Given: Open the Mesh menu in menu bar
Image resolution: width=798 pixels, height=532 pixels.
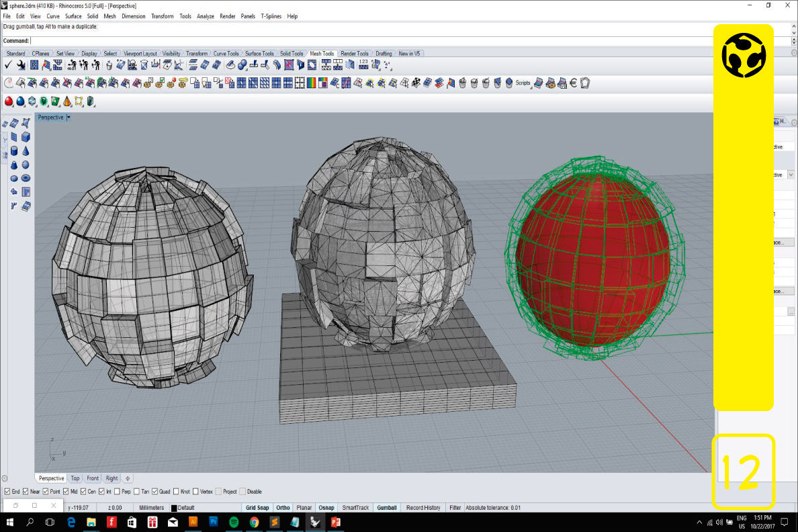Looking at the screenshot, I should click(109, 16).
